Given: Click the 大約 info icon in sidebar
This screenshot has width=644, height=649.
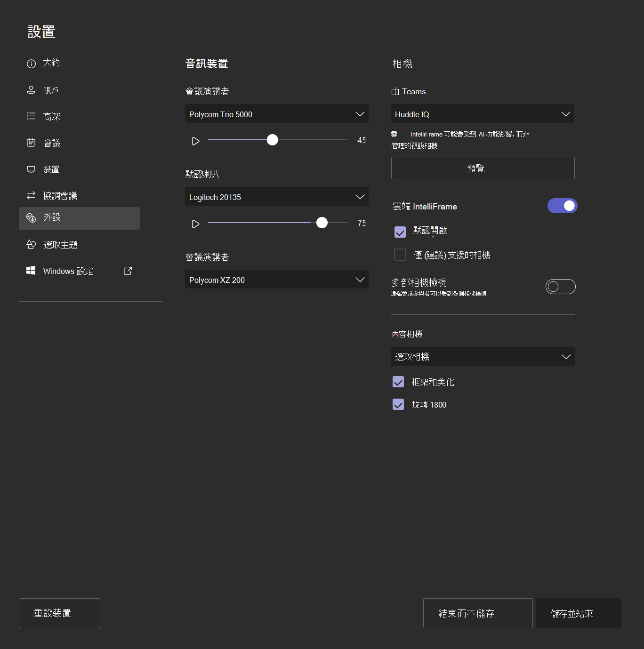Looking at the screenshot, I should (31, 63).
